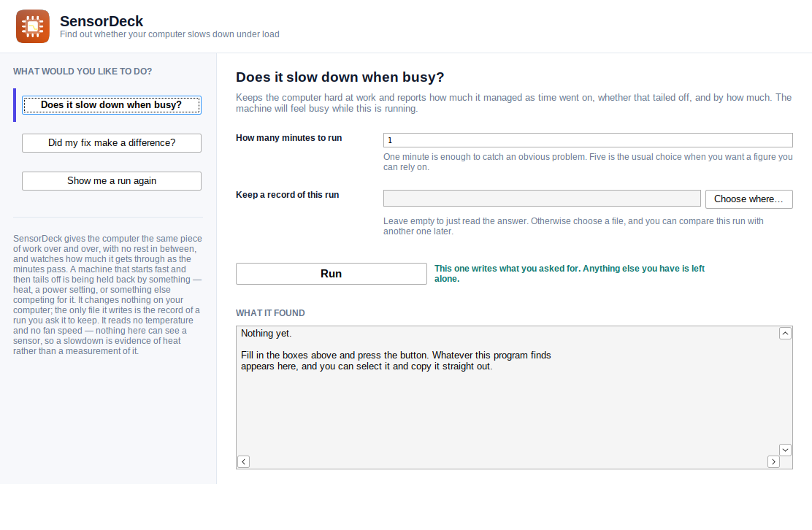
Task: Click the results scroll-down arrow
Action: pyautogui.click(x=785, y=450)
